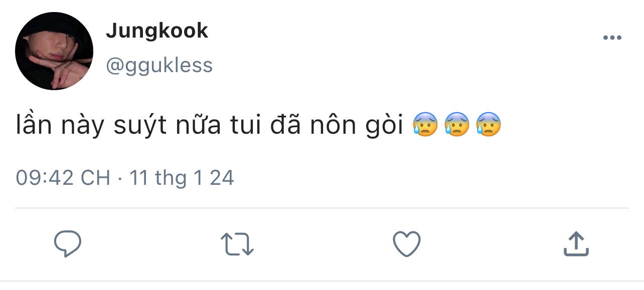Open the @ggukless profile handle
The image size is (644, 290).
(159, 65)
